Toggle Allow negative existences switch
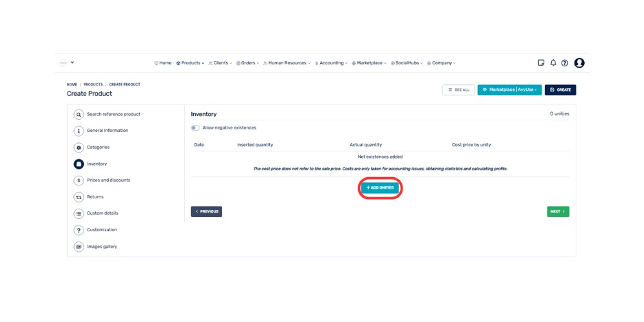Image resolution: width=644 pixels, height=322 pixels. tap(195, 128)
